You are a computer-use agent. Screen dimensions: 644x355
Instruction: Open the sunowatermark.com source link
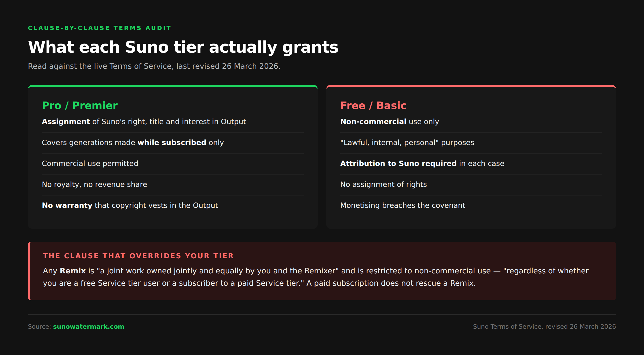(89, 327)
